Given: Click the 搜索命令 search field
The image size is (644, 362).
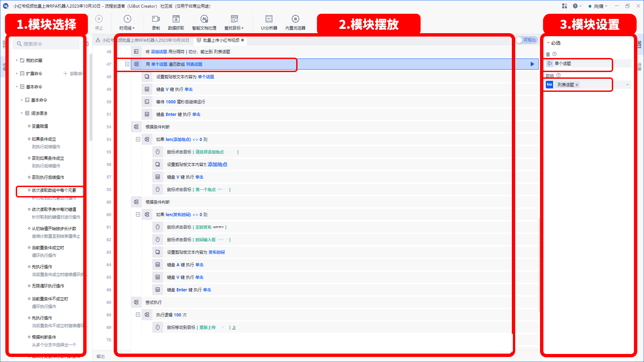Looking at the screenshot, I should tap(46, 44).
